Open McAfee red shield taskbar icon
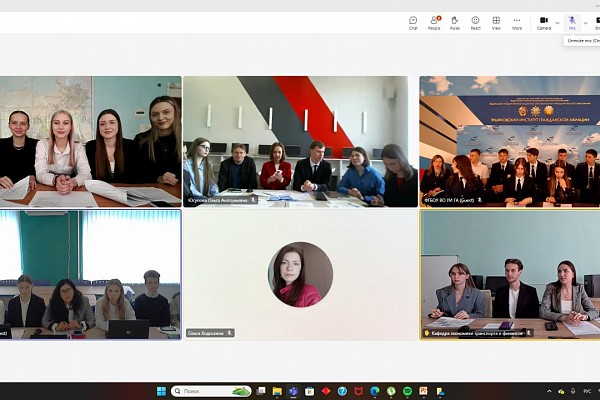600x400 pixels. tap(359, 391)
